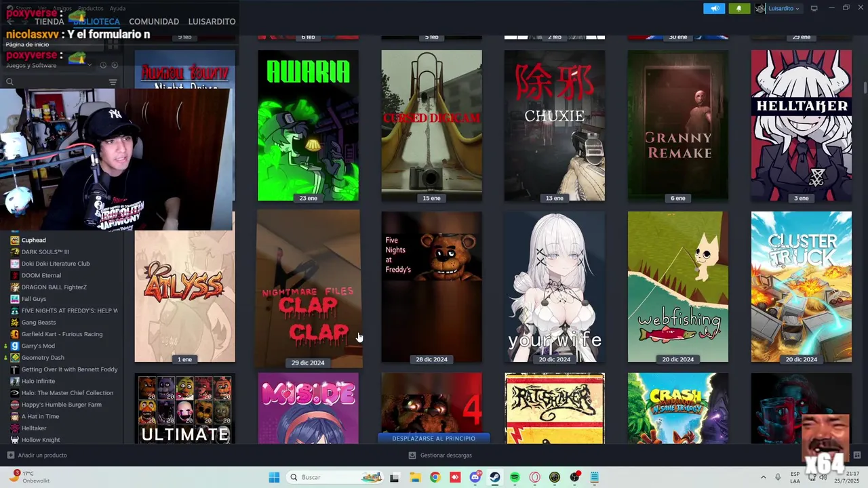Open the Granny Remake game cover
This screenshot has width=868, height=488.
coord(678,125)
